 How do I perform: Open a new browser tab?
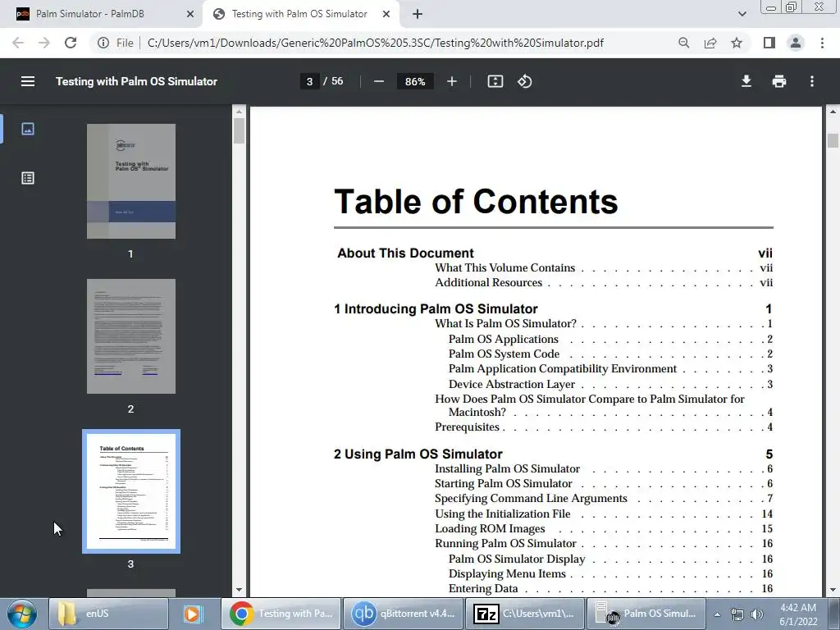[418, 15]
